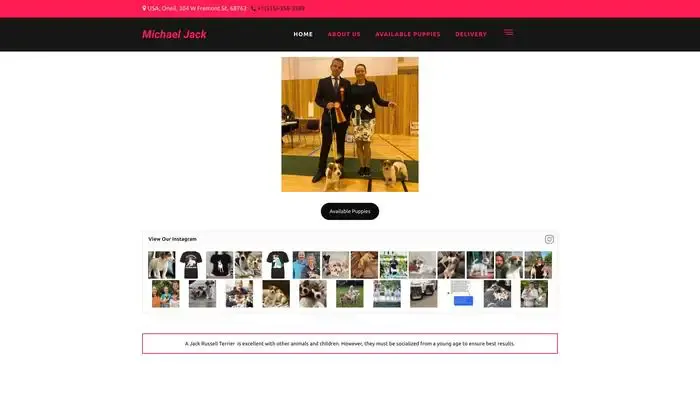Open photo of bearded man with dog
Screen dimensions: 700x394
[509, 265]
